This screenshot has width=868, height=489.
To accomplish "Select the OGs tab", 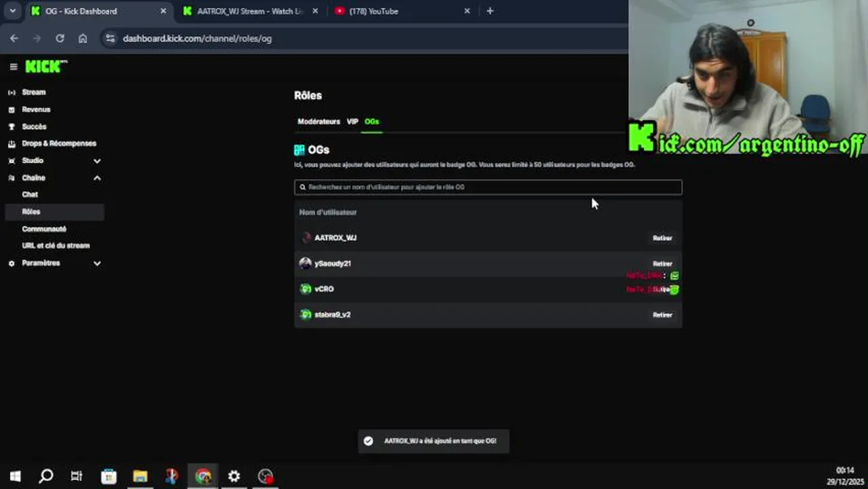I will (372, 122).
